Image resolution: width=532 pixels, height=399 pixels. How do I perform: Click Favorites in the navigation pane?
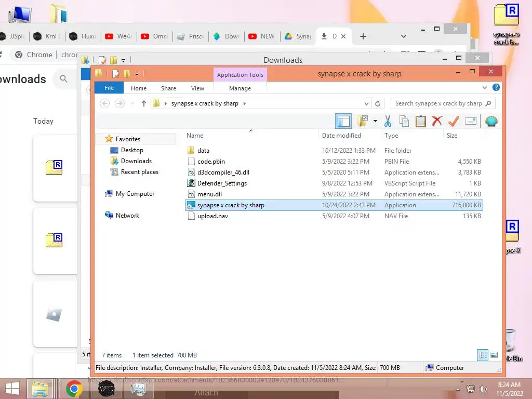[x=128, y=139]
